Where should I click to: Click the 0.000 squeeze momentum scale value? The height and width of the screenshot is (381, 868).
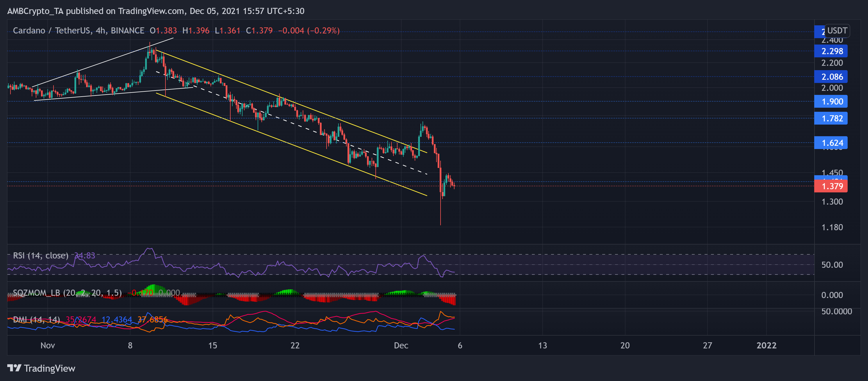tap(832, 295)
